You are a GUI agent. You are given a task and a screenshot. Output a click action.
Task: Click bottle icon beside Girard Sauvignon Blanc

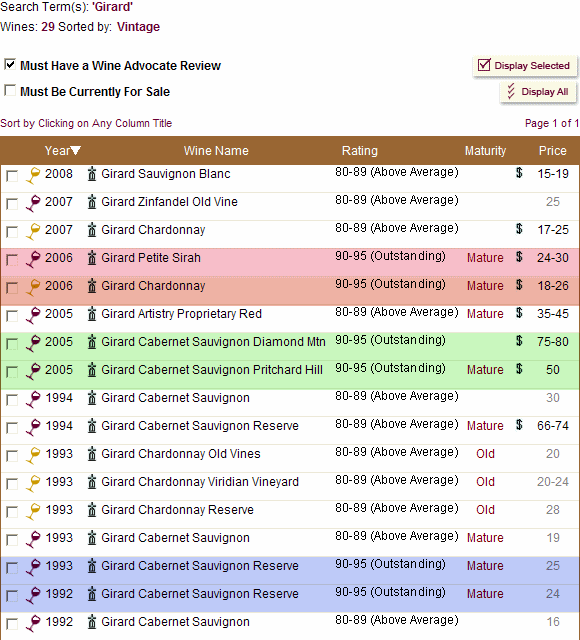pos(92,173)
